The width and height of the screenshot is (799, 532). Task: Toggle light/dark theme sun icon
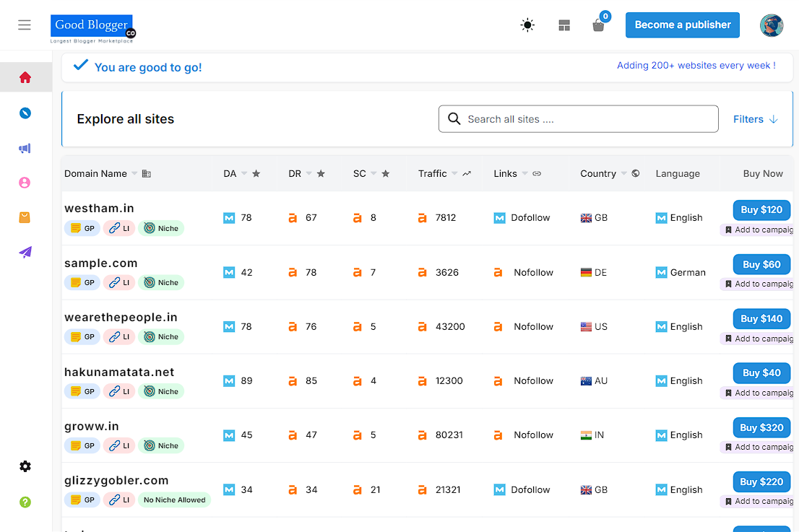pos(527,25)
